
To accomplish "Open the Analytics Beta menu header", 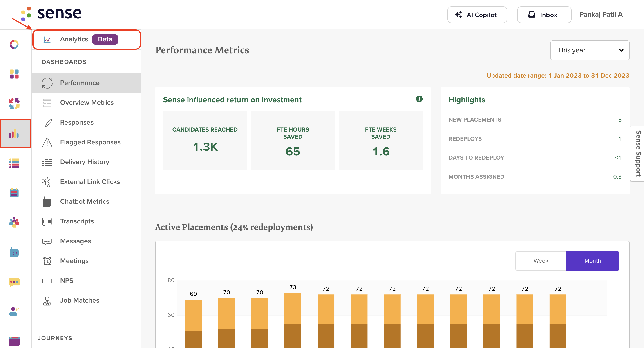I will coord(87,40).
